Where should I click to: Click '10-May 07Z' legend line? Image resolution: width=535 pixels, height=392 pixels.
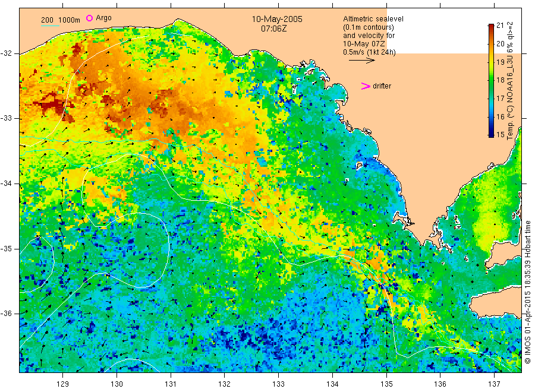364,44
